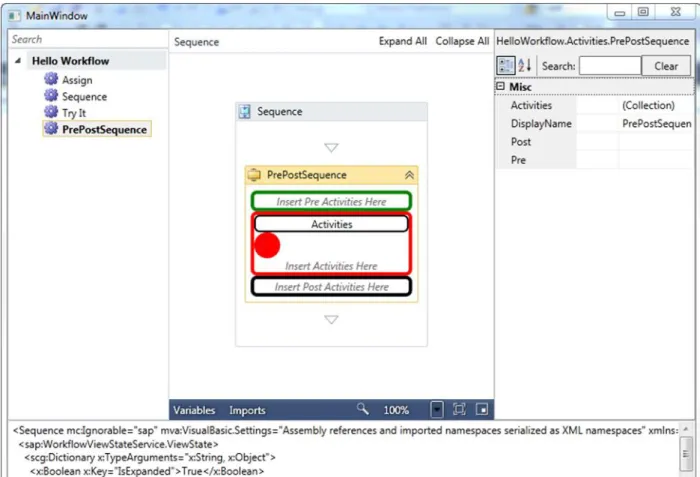Select the PrePostSequence toolbox item

coord(97,129)
